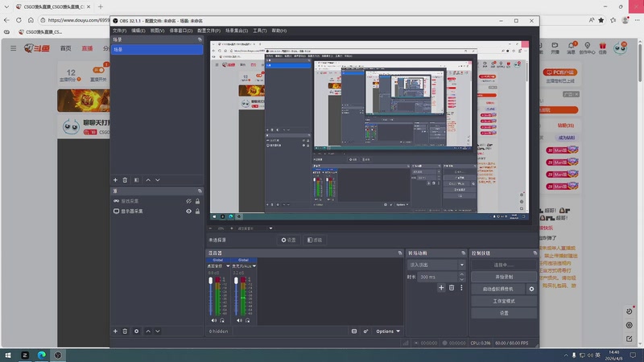
Task: Open the 工具(T) menu
Action: click(x=259, y=31)
